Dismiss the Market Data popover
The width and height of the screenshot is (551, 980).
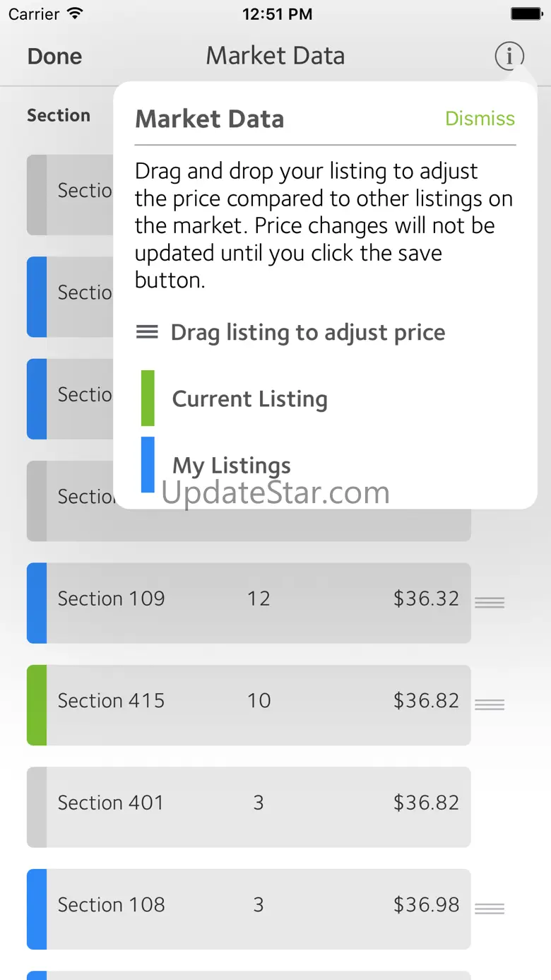coord(480,119)
